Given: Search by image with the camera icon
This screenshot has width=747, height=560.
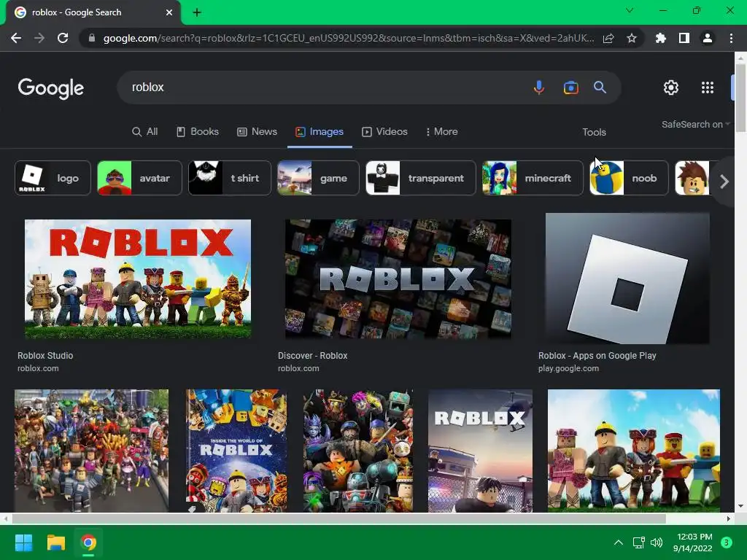Looking at the screenshot, I should (570, 87).
